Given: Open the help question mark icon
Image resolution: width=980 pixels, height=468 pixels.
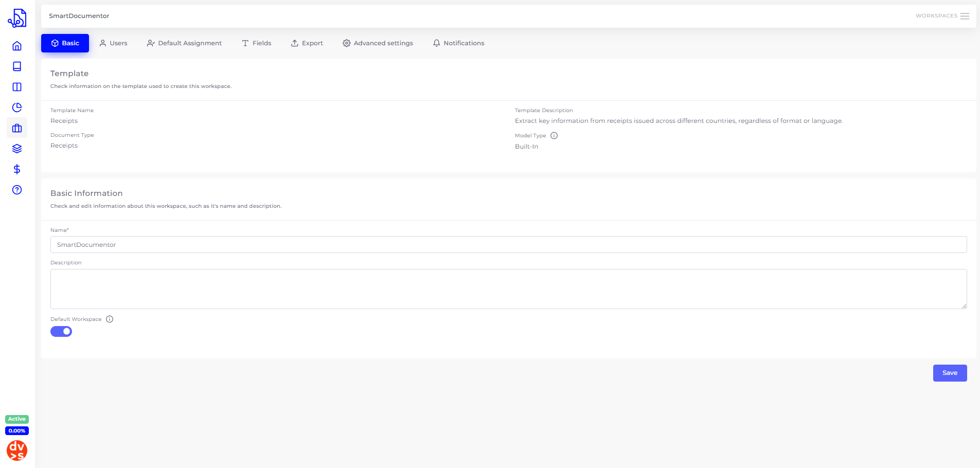Looking at the screenshot, I should point(17,190).
